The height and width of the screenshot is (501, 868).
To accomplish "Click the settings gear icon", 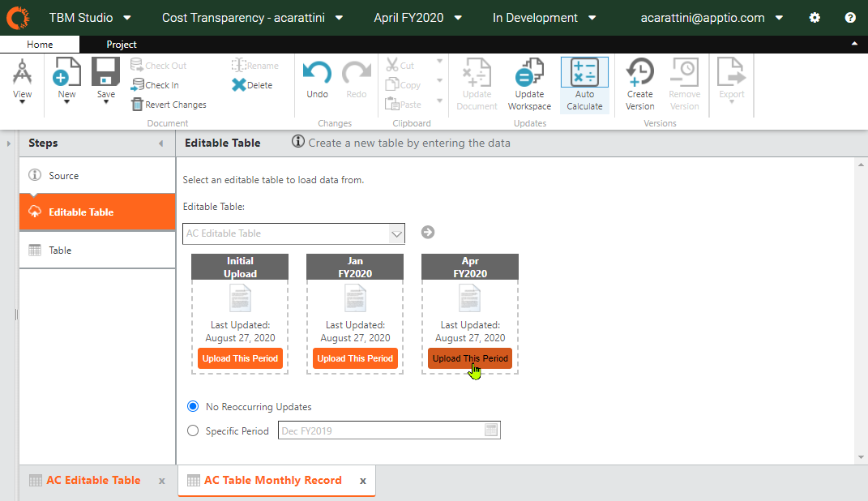I will [815, 17].
